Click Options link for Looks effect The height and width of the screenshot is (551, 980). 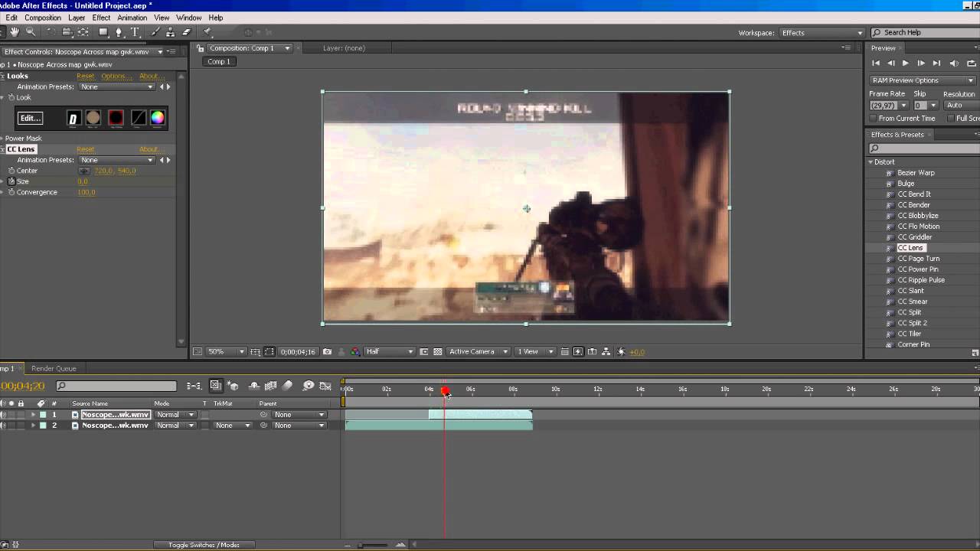[x=115, y=76]
